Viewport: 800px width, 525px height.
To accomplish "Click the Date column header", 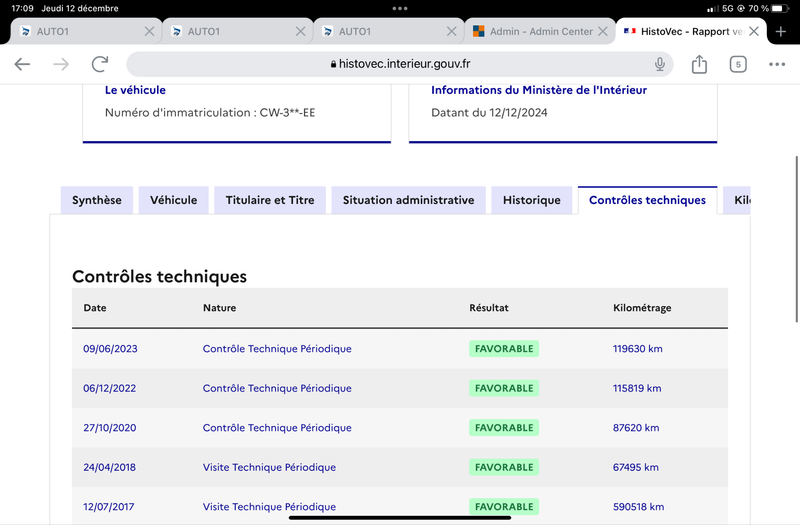I will click(95, 308).
